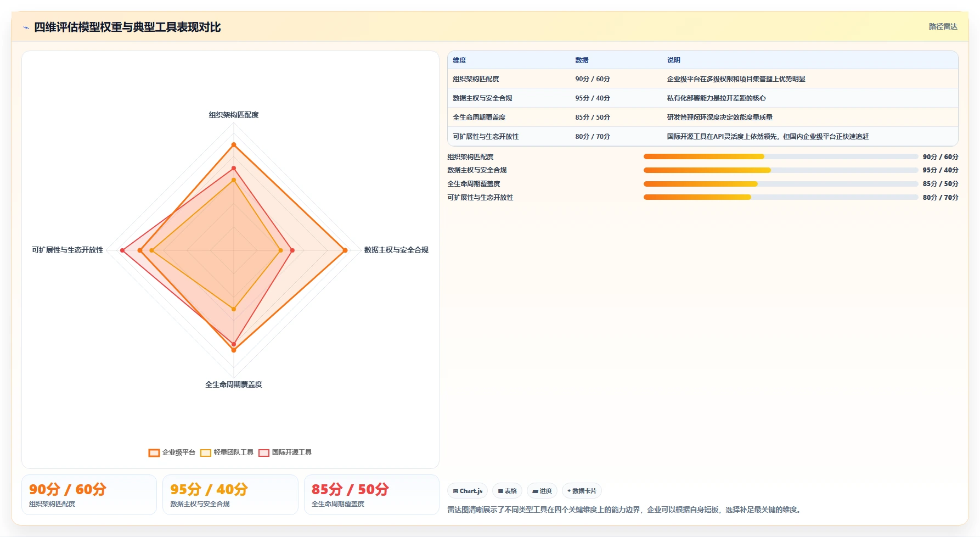
Task: Select the 组织架构匹配度 table row cell
Action: [476, 79]
